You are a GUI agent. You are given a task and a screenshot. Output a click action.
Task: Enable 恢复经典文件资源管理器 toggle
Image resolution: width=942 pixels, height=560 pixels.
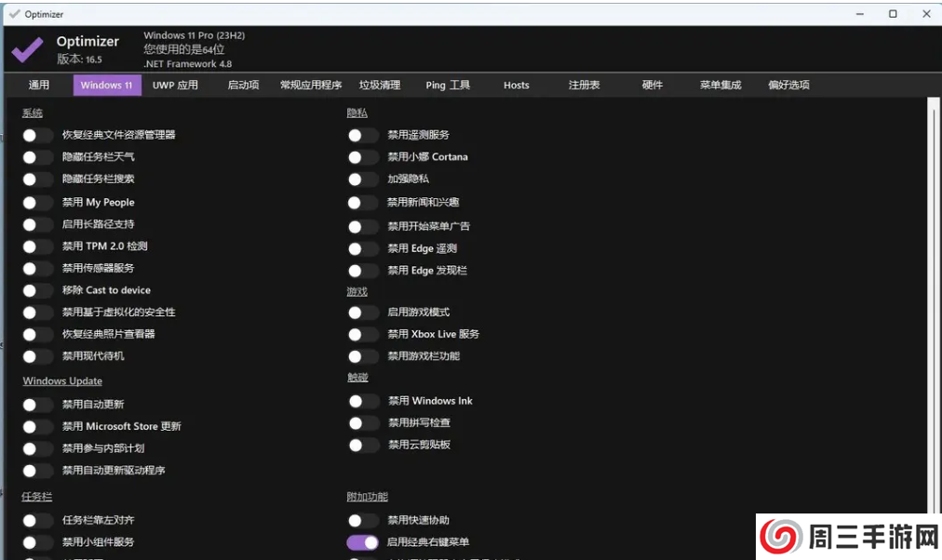coord(38,135)
